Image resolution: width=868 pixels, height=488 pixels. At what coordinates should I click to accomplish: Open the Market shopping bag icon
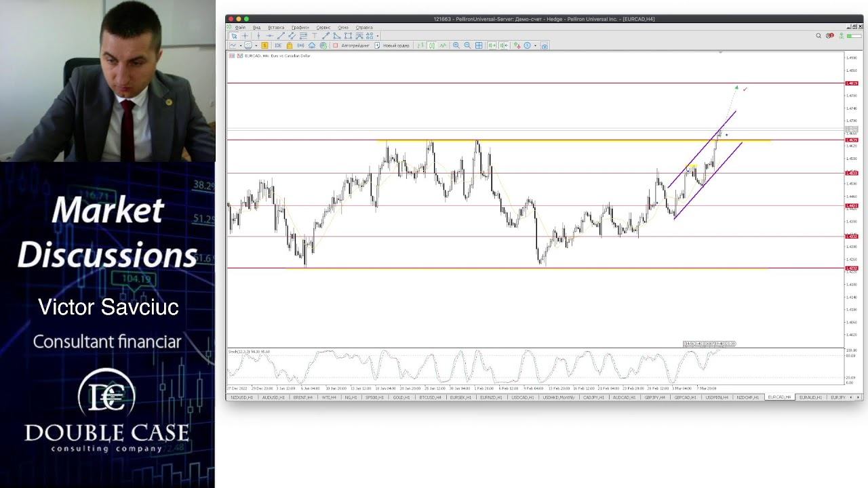pos(290,45)
